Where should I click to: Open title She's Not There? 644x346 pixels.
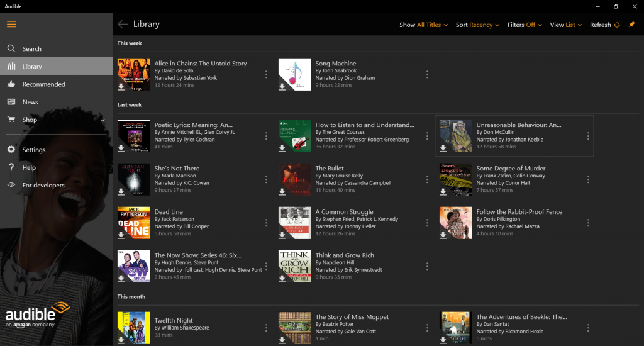[177, 168]
